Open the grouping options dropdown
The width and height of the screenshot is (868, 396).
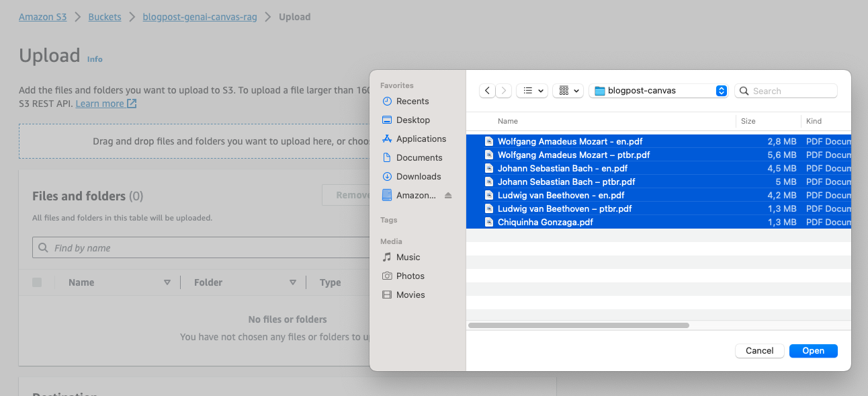568,91
